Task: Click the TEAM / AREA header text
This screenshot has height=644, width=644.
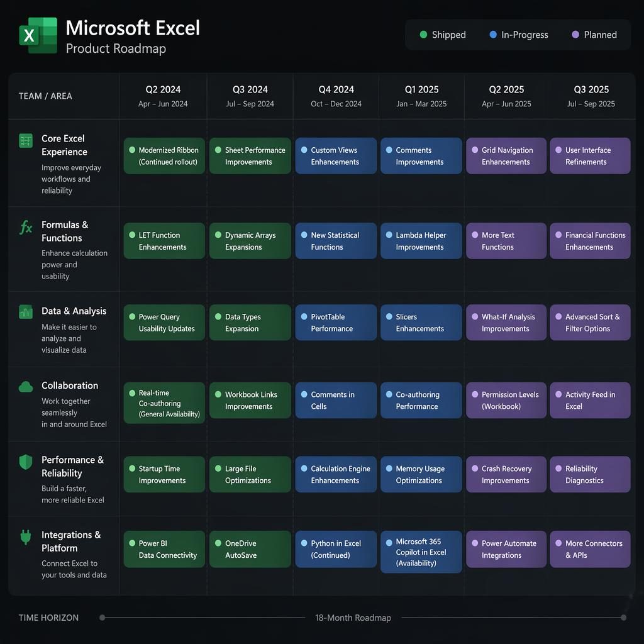Action: pos(45,96)
